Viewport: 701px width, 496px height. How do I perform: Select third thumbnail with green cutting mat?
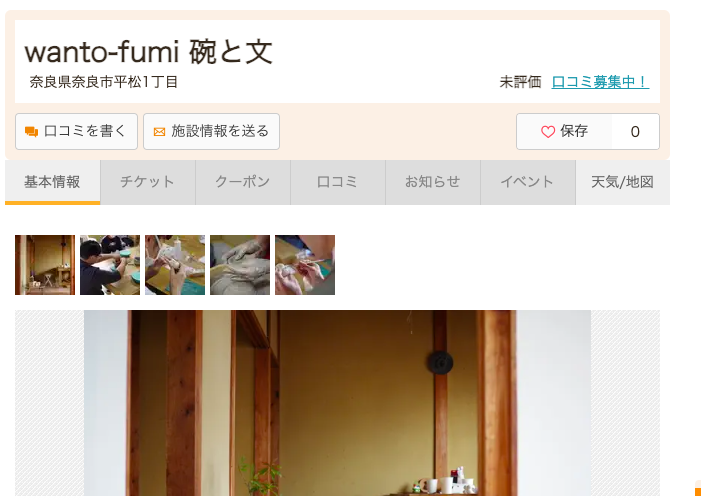pyautogui.click(x=175, y=265)
